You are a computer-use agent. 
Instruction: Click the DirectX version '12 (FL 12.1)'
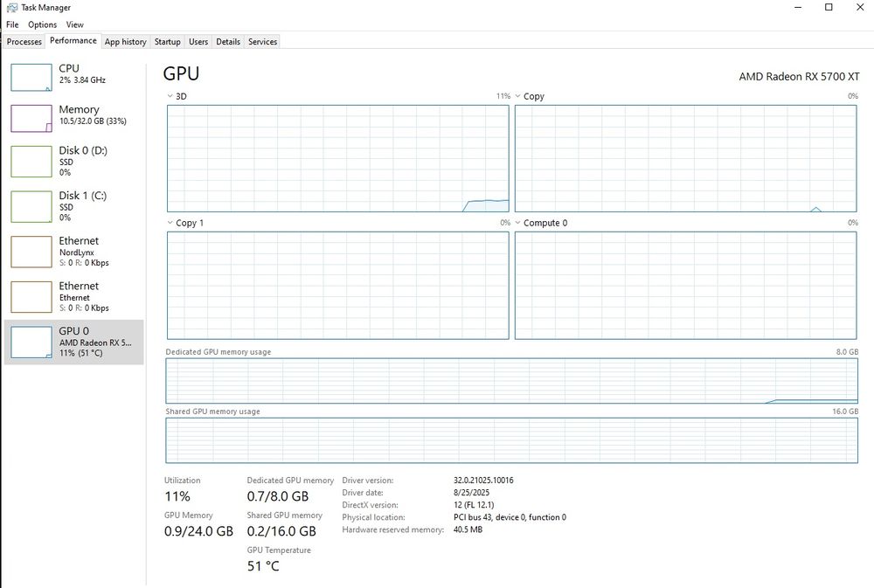click(x=474, y=505)
